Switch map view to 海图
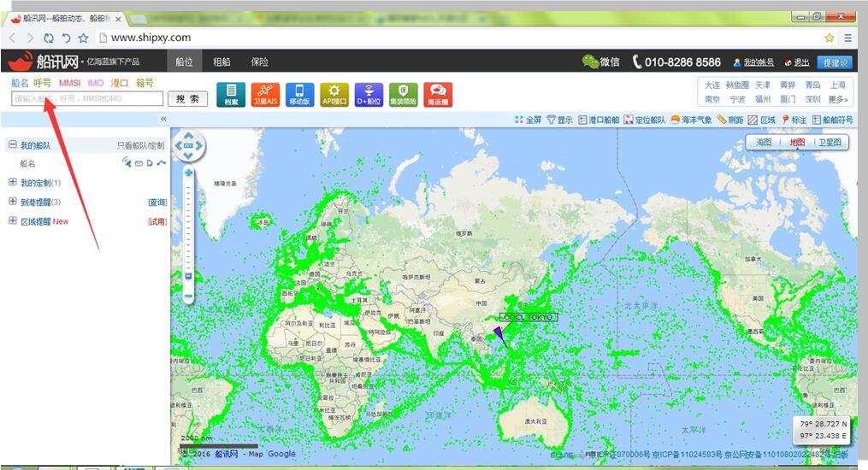Viewport: 868px width, 470px height. coord(764,143)
